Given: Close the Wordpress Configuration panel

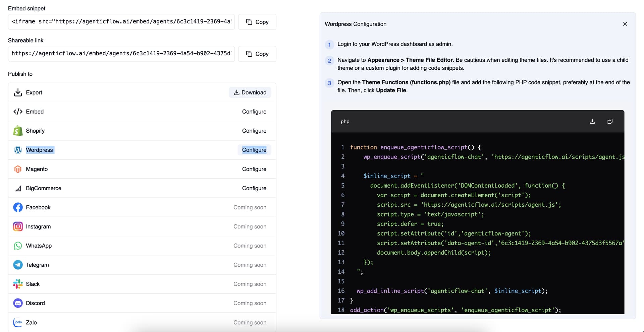Looking at the screenshot, I should [x=625, y=24].
